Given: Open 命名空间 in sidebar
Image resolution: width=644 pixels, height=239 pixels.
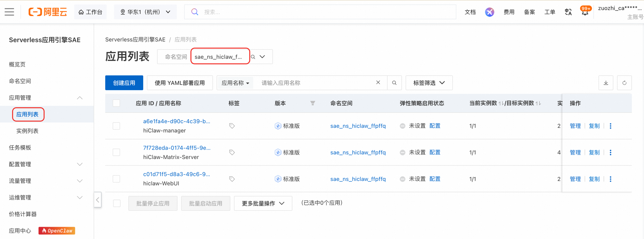Looking at the screenshot, I should point(20,81).
